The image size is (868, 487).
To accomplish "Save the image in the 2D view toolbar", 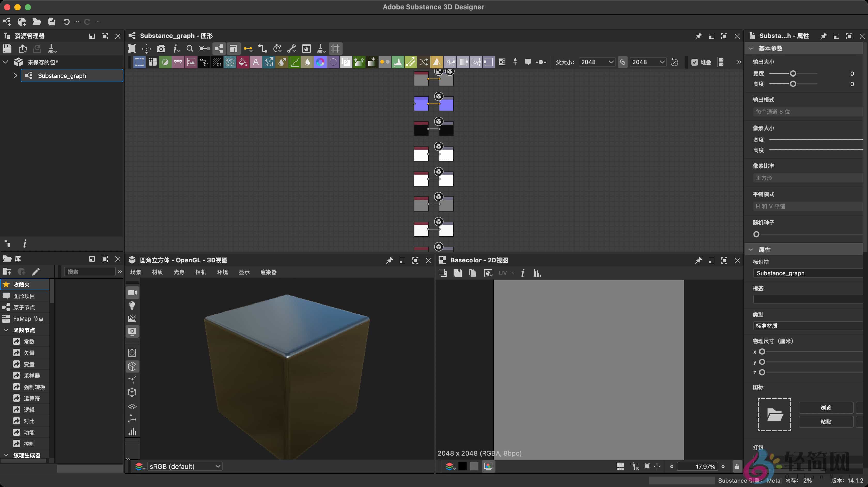I will (457, 273).
